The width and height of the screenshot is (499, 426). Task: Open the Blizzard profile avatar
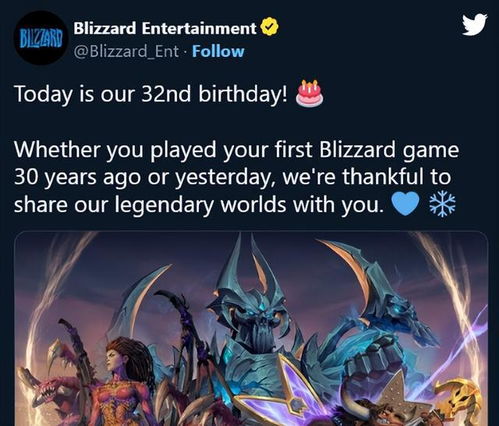click(41, 38)
